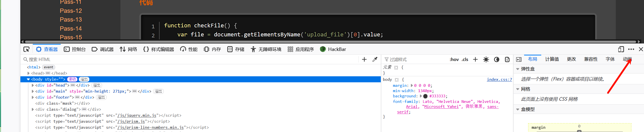Open the Debugger (调试器) tab
This screenshot has height=132, width=644.
[103, 49]
